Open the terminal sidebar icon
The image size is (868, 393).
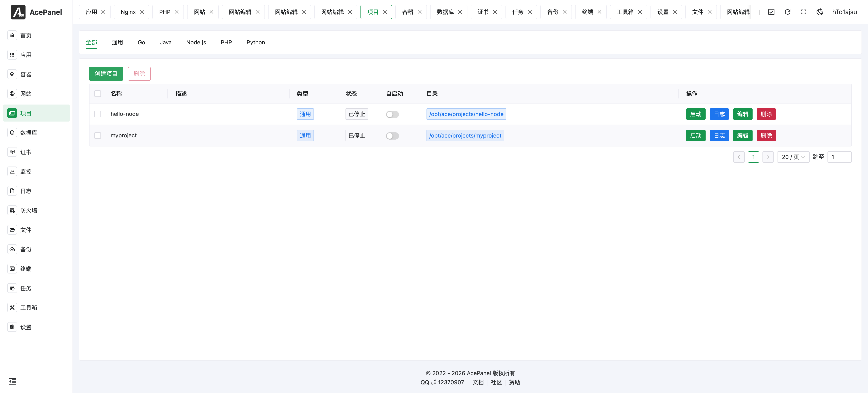click(x=12, y=269)
